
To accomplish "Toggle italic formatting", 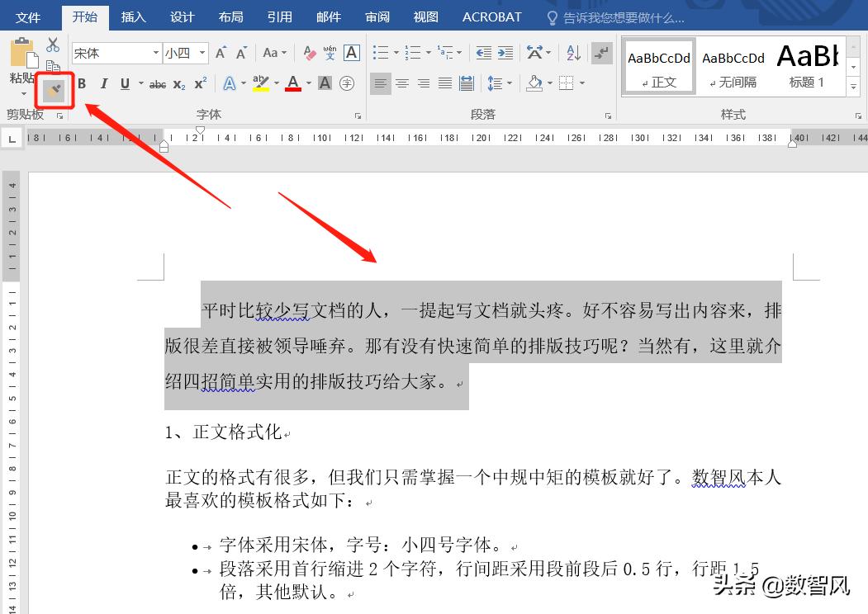I will point(103,83).
